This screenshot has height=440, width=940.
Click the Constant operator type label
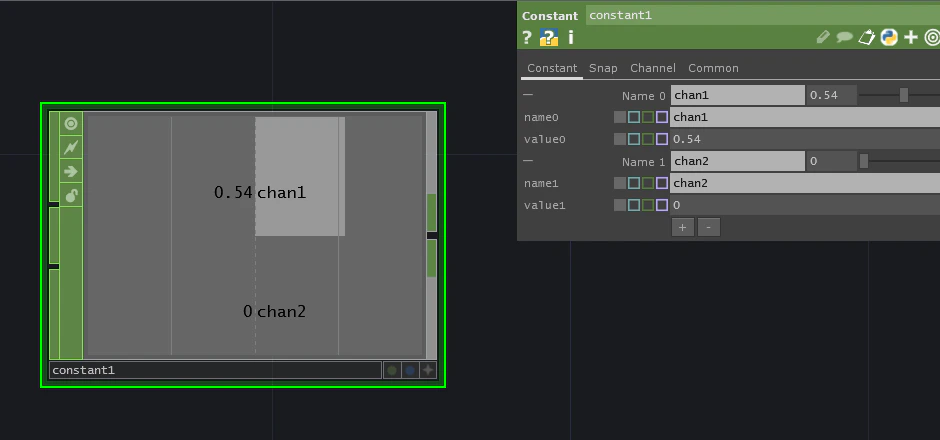point(550,16)
